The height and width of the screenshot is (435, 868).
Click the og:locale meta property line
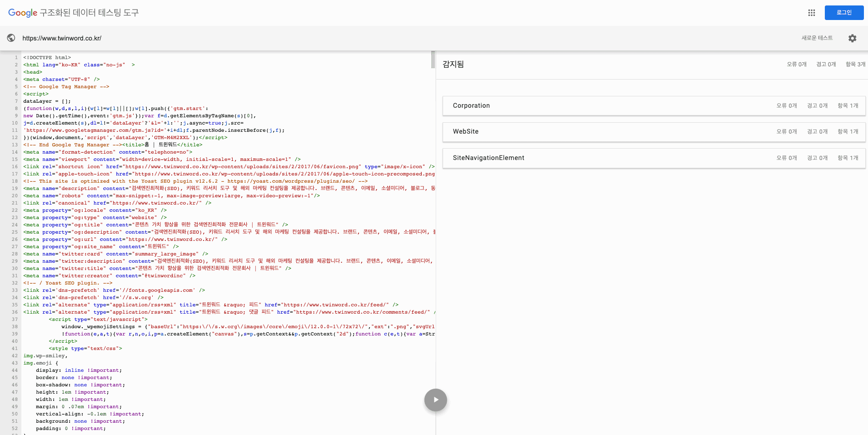[x=95, y=210]
